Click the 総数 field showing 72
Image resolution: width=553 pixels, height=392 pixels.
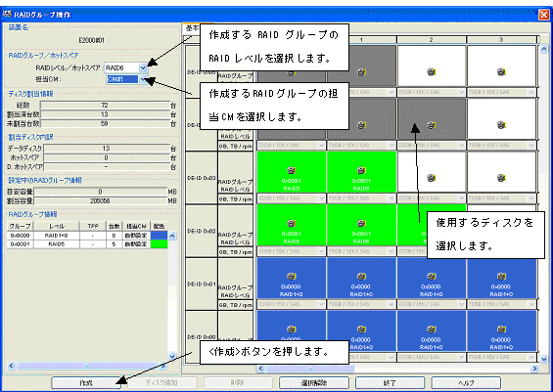click(105, 106)
